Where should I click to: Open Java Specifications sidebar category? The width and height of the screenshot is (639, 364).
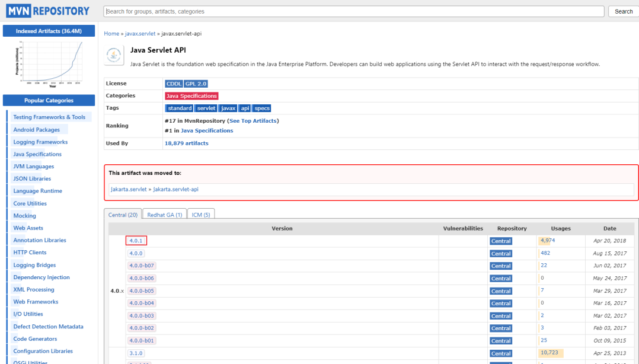tap(37, 154)
